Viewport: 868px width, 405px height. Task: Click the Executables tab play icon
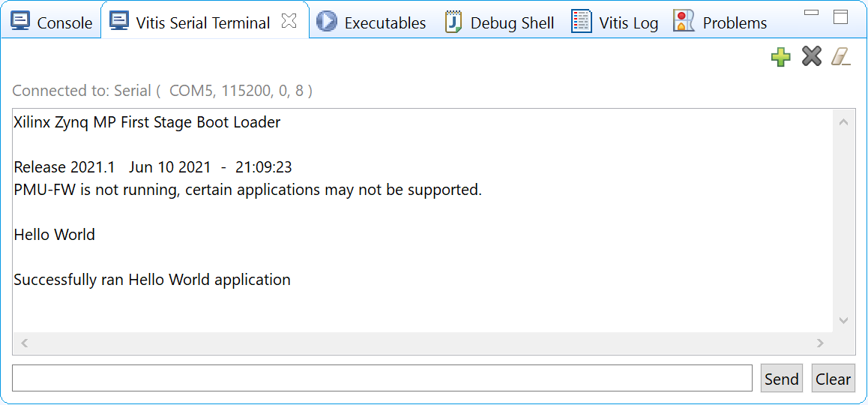[327, 22]
